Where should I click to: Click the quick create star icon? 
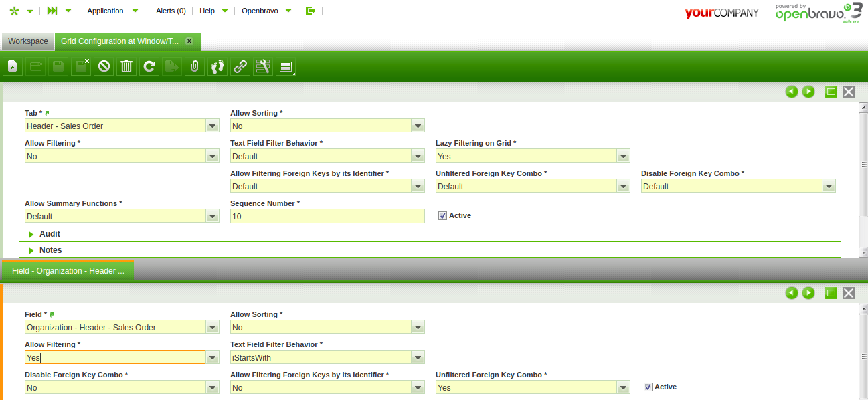(14, 11)
